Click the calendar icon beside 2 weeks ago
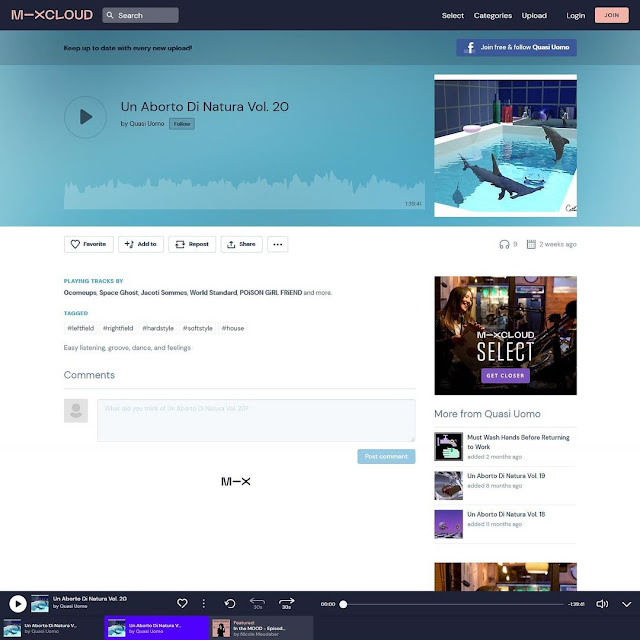640x640 pixels. (x=531, y=244)
